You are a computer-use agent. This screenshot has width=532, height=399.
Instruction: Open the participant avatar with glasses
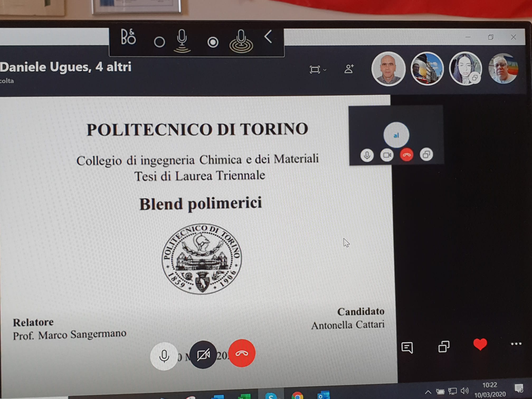tap(503, 68)
